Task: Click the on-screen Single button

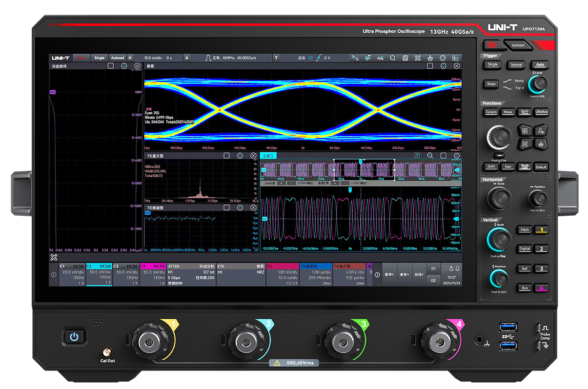Action: (x=100, y=58)
